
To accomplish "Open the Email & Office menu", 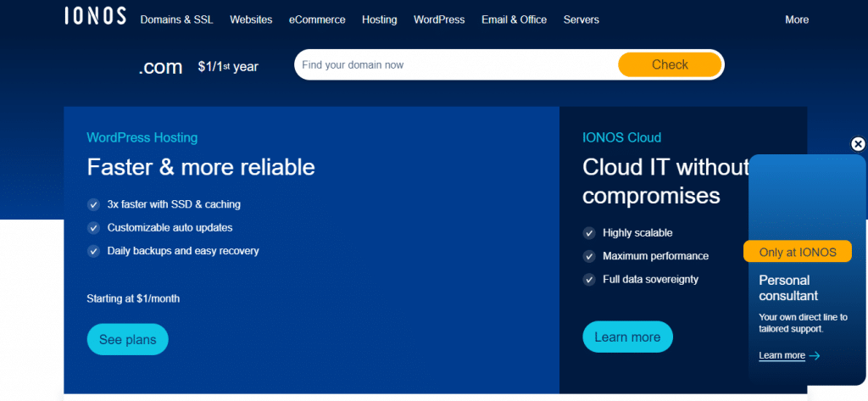I will click(x=515, y=20).
